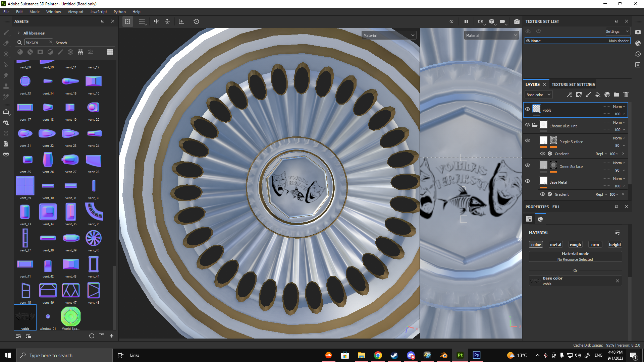
Task: Switch to Texture Set Settings tab
Action: [x=573, y=84]
